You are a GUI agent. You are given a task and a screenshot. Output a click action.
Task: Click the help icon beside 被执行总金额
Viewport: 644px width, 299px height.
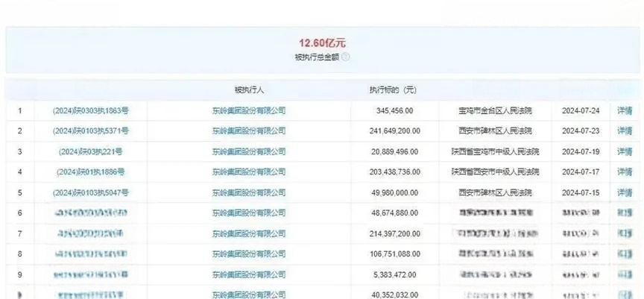coord(346,57)
